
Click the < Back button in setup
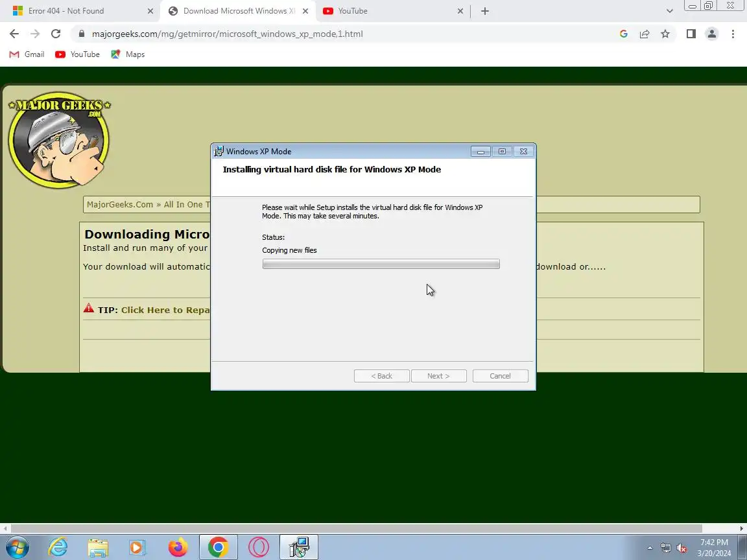pos(381,376)
